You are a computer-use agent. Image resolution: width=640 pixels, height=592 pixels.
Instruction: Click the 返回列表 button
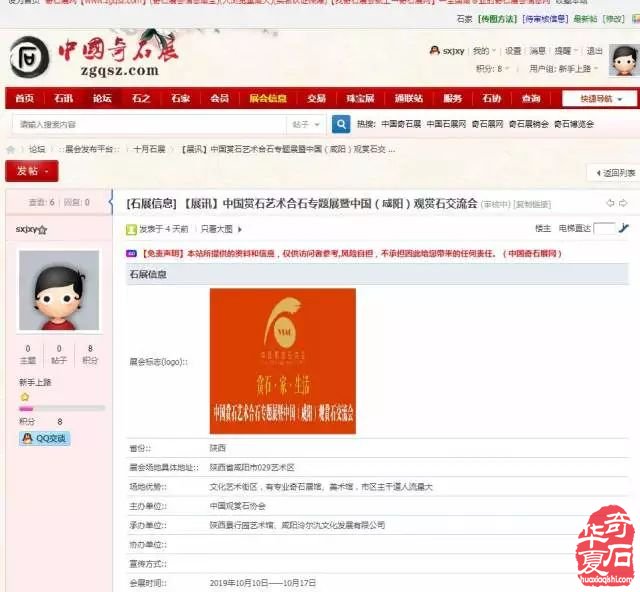[616, 173]
